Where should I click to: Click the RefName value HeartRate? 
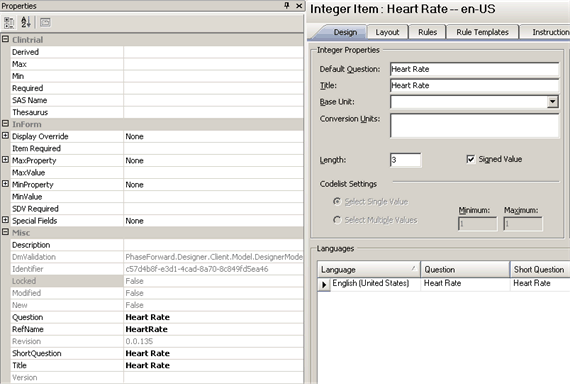coord(146,329)
